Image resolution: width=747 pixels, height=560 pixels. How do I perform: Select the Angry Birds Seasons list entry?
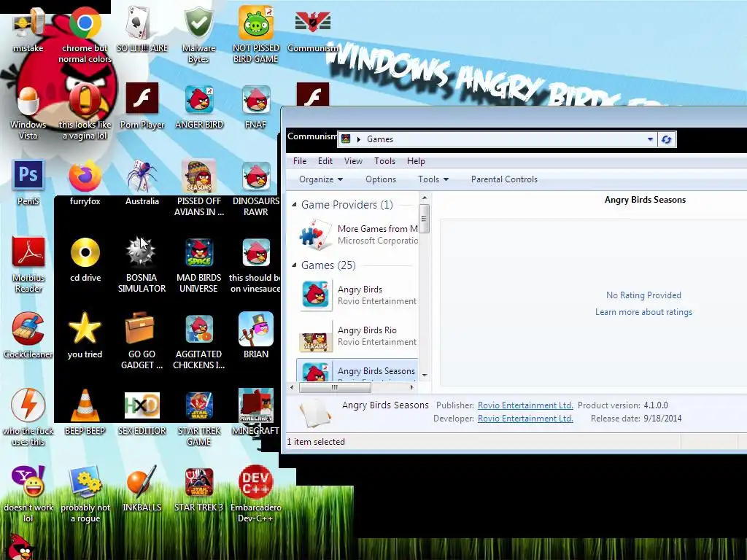coord(357,370)
